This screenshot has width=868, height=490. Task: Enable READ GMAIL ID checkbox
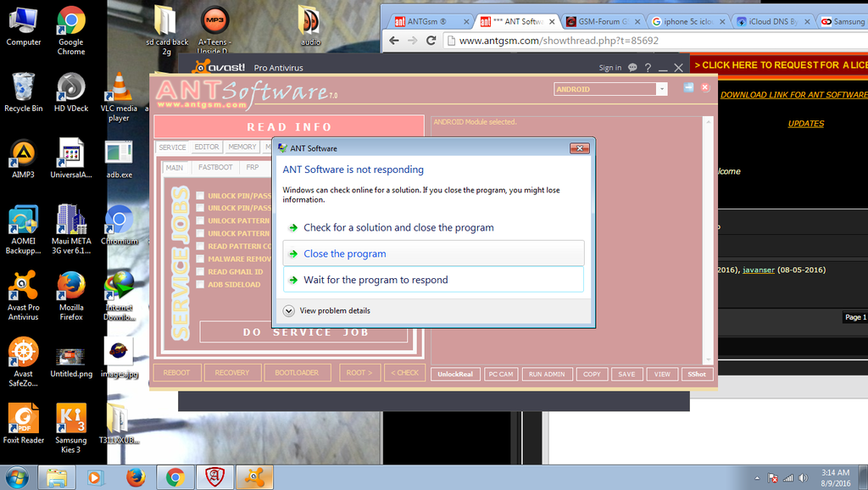click(x=200, y=271)
